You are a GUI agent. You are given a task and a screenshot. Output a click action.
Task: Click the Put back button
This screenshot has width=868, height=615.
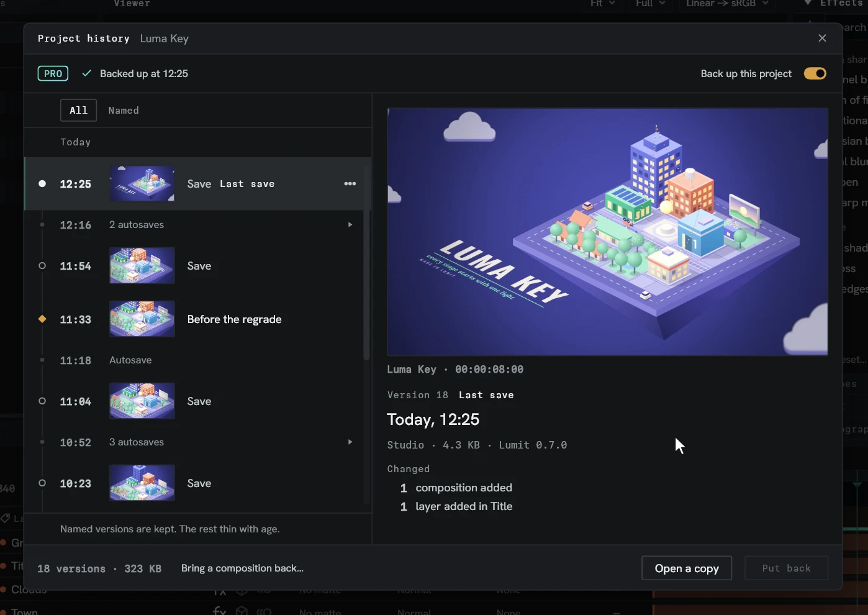click(x=787, y=568)
